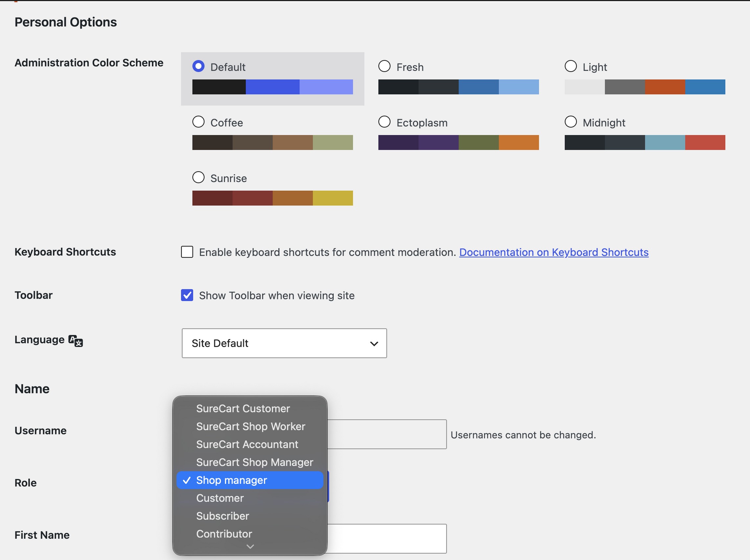
Task: Choose Subscriber in the role list
Action: tap(250, 516)
